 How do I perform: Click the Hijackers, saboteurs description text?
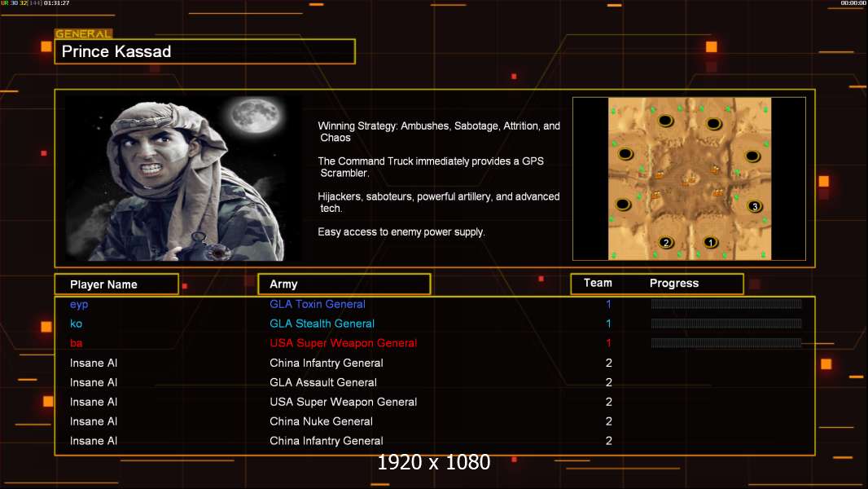pyautogui.click(x=438, y=202)
